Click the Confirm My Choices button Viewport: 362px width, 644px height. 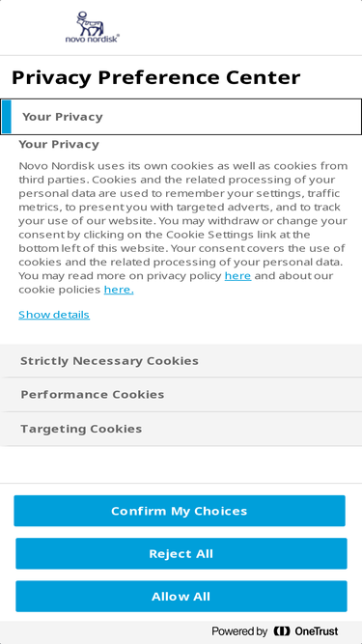point(180,511)
